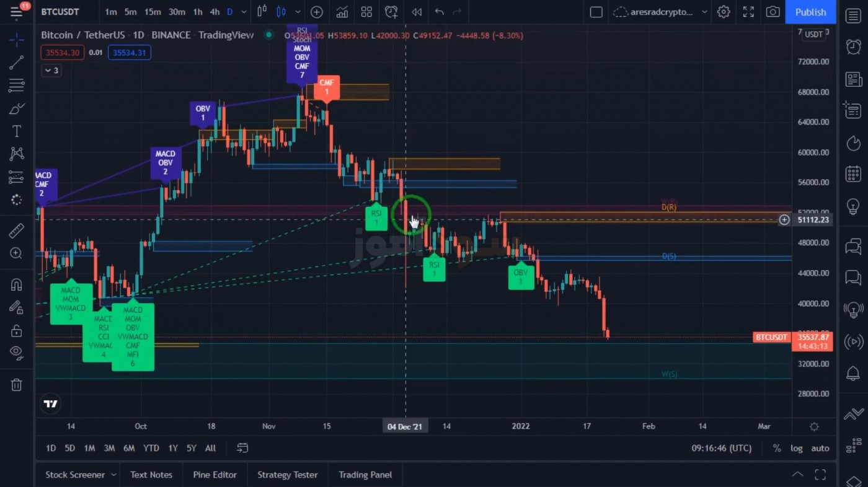Open chart settings gear in toolbar
Image resolution: width=868 pixels, height=487 pixels.
click(x=724, y=12)
